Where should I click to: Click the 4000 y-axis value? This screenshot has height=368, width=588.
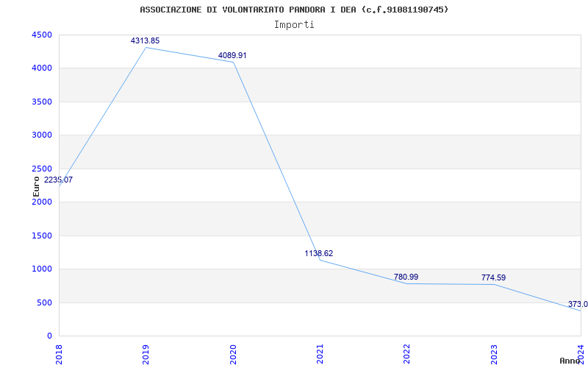(x=42, y=68)
